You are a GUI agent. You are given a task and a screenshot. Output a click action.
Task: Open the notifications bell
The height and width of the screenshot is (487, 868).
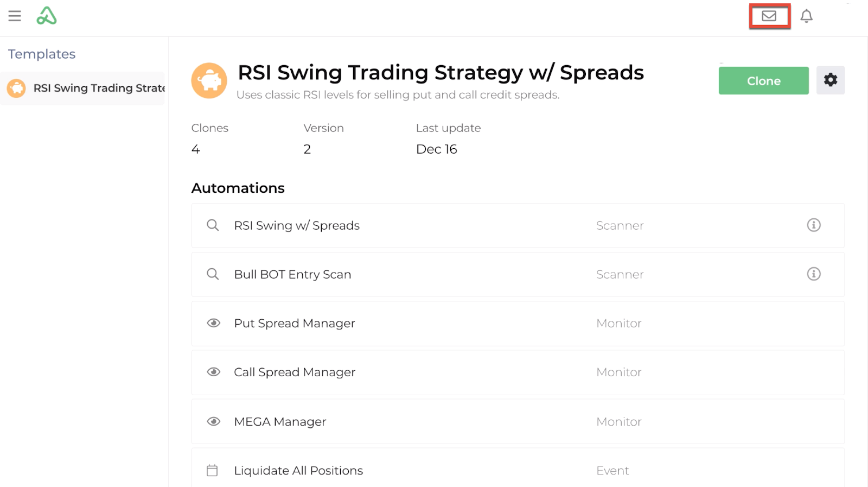pos(806,16)
